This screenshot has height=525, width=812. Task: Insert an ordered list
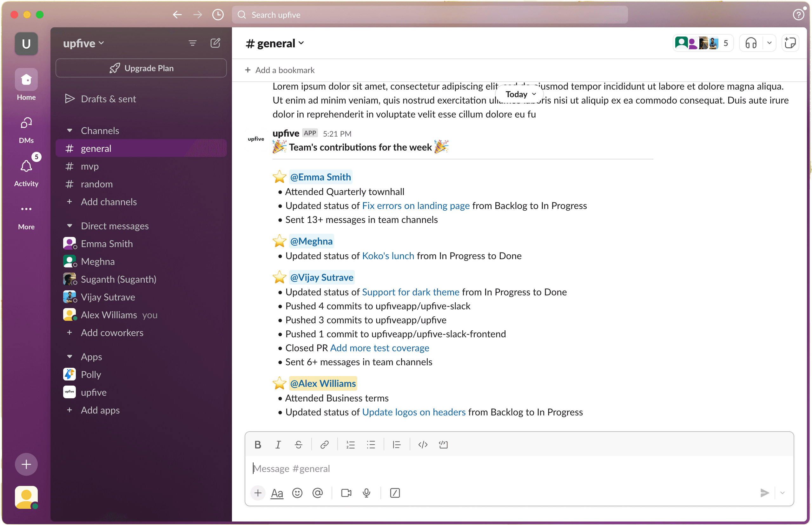(351, 445)
